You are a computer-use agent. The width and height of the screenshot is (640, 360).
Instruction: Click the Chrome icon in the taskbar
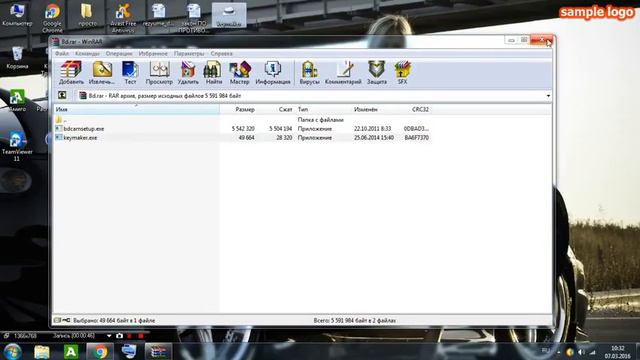coord(100,352)
